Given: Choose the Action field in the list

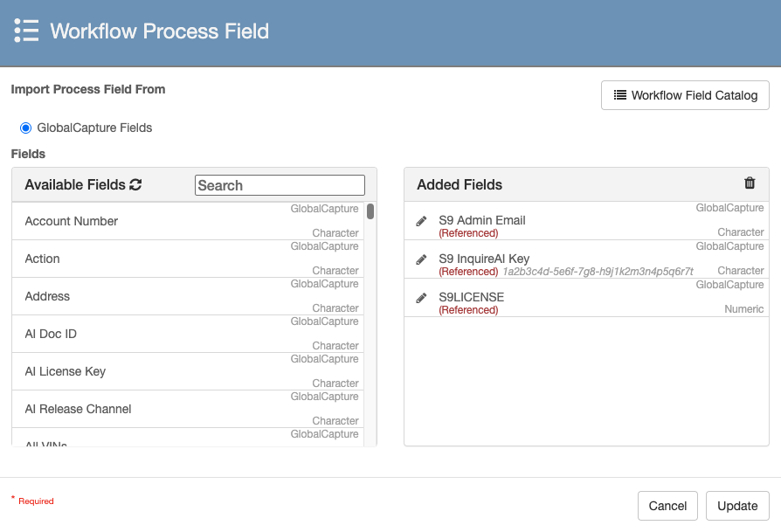Looking at the screenshot, I should click(43, 259).
